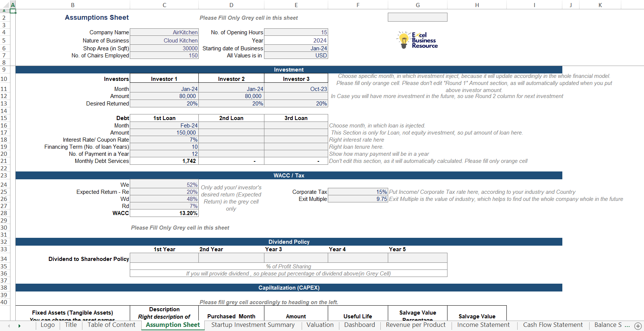Click the Dividend Policy section header
The width and height of the screenshot is (644, 331).
click(x=289, y=242)
